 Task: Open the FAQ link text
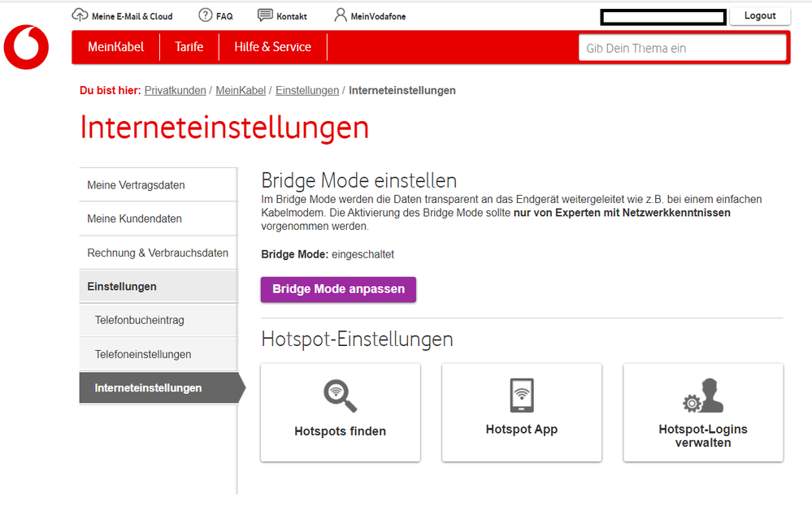pos(224,16)
